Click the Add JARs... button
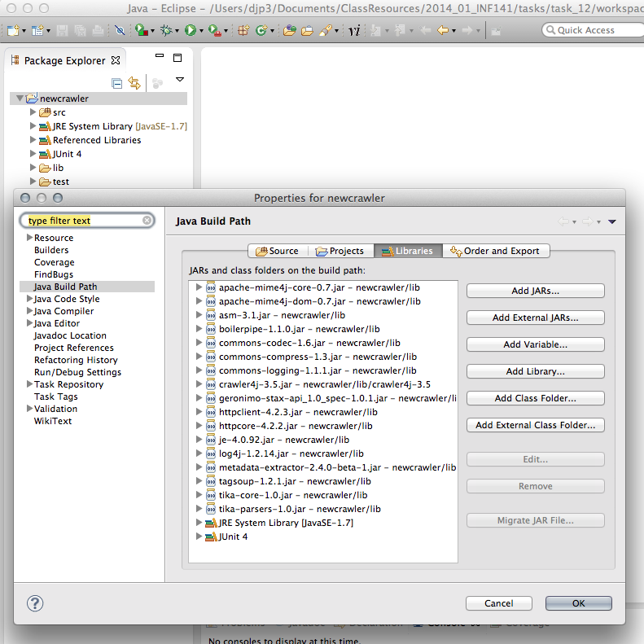This screenshot has width=644, height=644. pyautogui.click(x=535, y=291)
